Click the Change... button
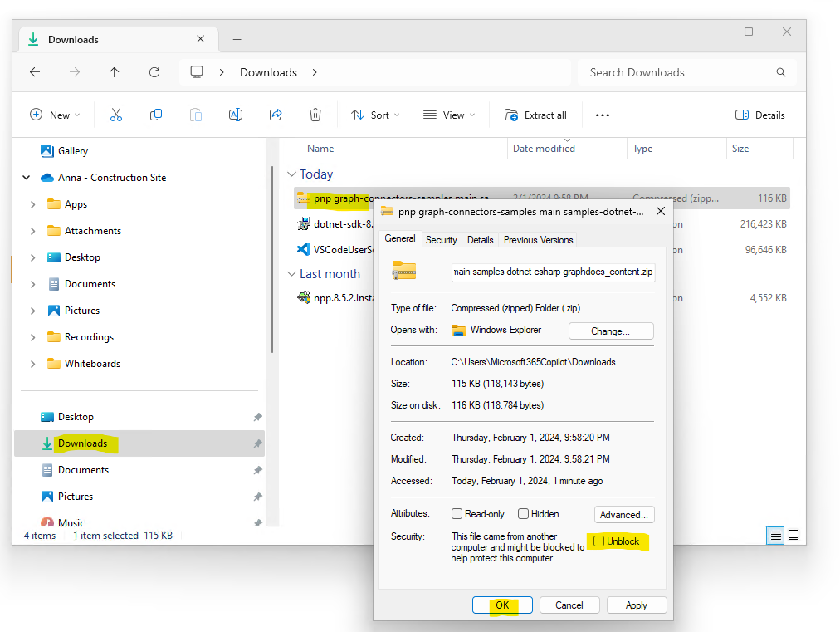The width and height of the screenshot is (840, 632). point(611,331)
